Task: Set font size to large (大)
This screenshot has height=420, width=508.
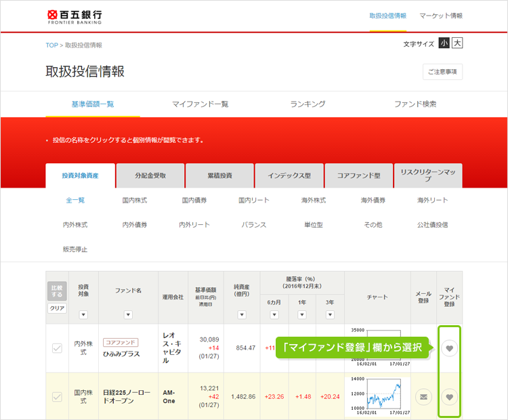Action: [x=457, y=43]
